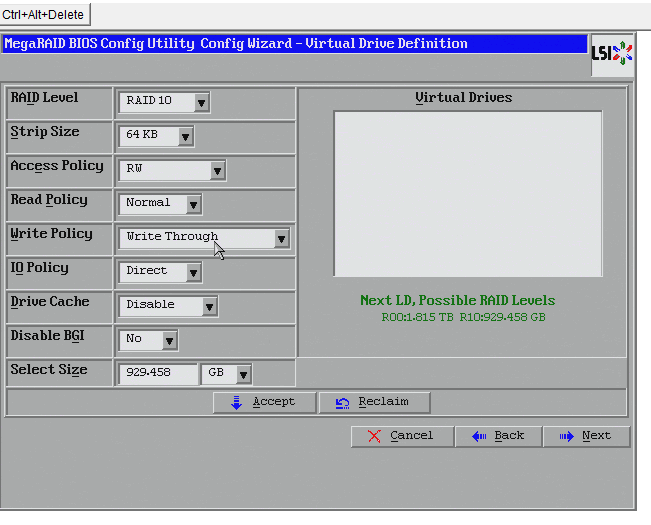
Task: Click the IO Policy label
Action: click(x=39, y=268)
